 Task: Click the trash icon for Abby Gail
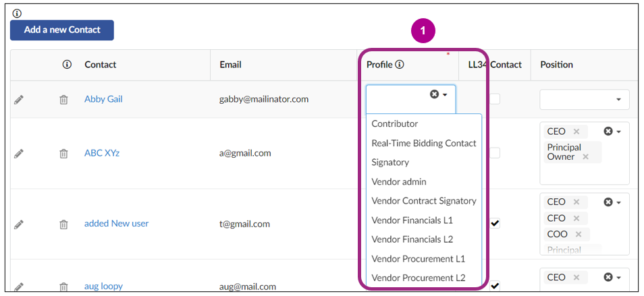pos(63,100)
